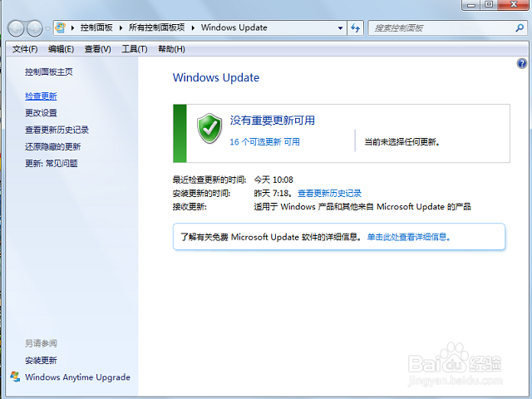Open Windows Anytime Upgrade link
Screen dimensions: 532x399
click(x=77, y=377)
